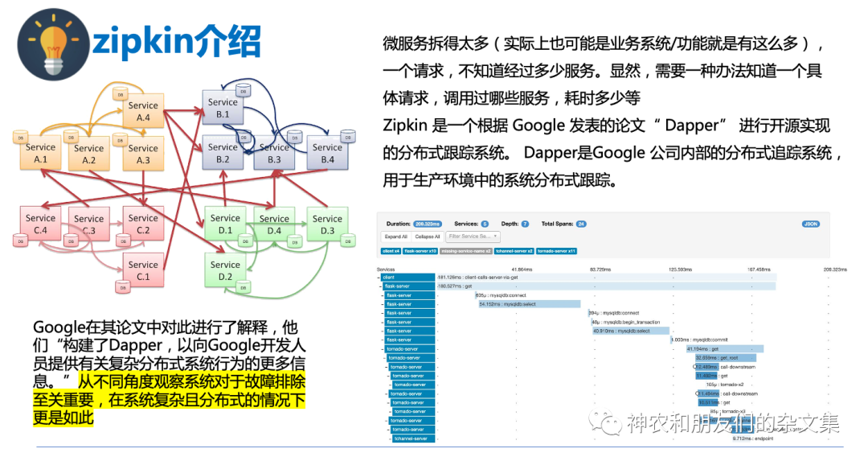Click the DB icon on Service B.3
This screenshot has width=868, height=461.
click(x=294, y=137)
